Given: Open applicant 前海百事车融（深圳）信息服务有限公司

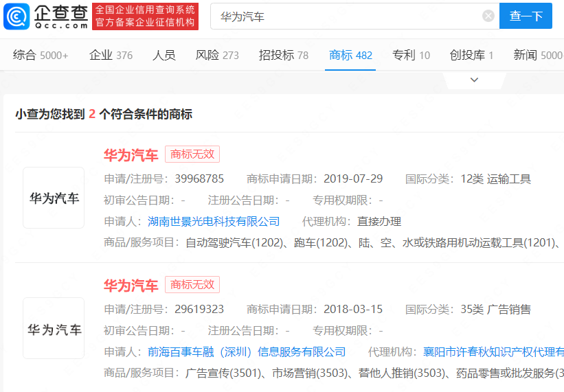Looking at the screenshot, I should pyautogui.click(x=247, y=351).
